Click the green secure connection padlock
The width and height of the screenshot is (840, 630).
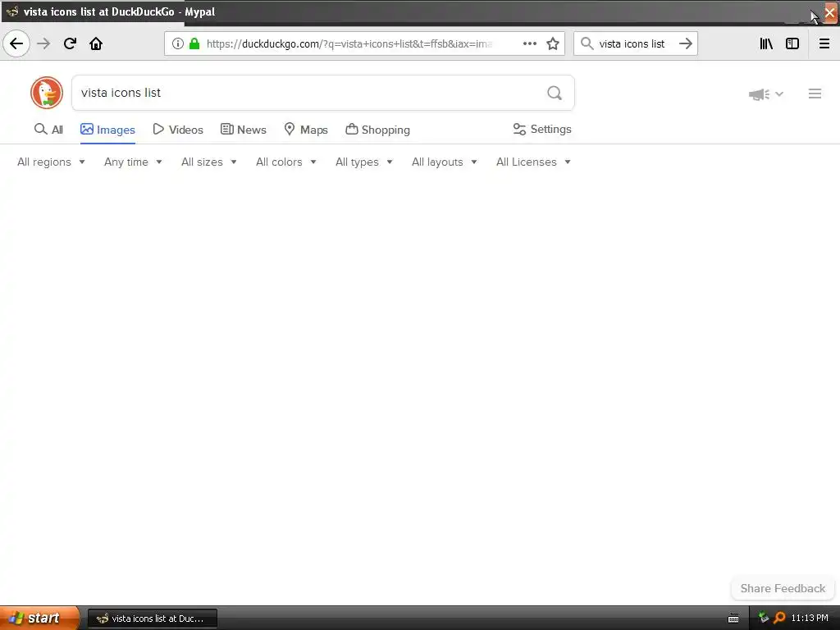pos(194,43)
